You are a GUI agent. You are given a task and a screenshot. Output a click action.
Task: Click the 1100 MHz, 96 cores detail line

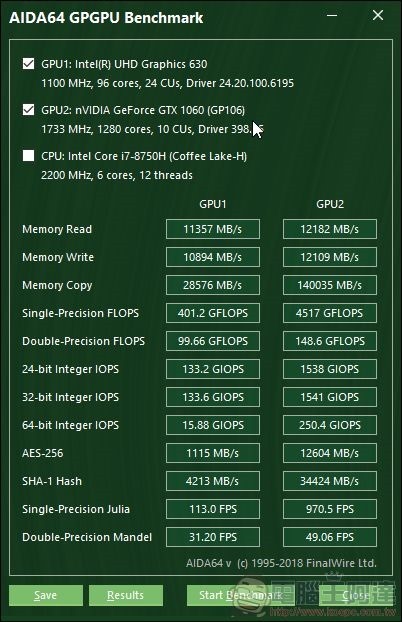(x=167, y=83)
